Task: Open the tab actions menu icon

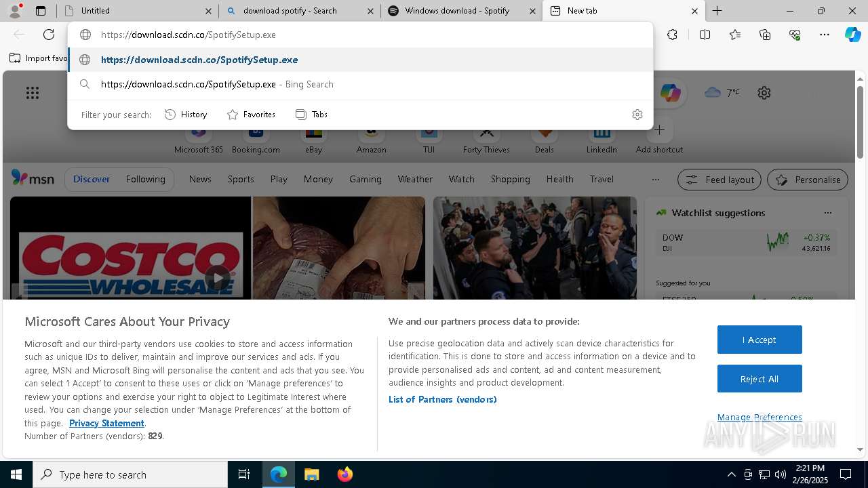Action: (41, 11)
